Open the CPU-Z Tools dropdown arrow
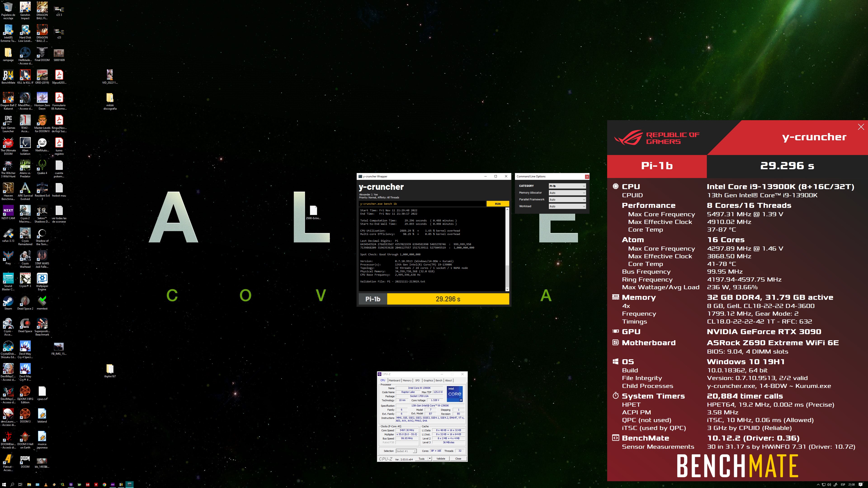Screen dimensions: 868x488 [x=430, y=458]
